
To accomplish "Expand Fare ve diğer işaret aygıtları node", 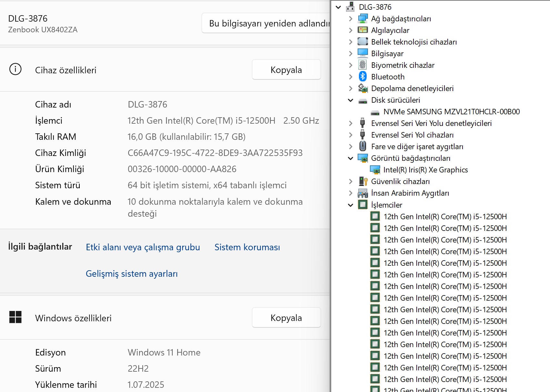I will tap(351, 147).
